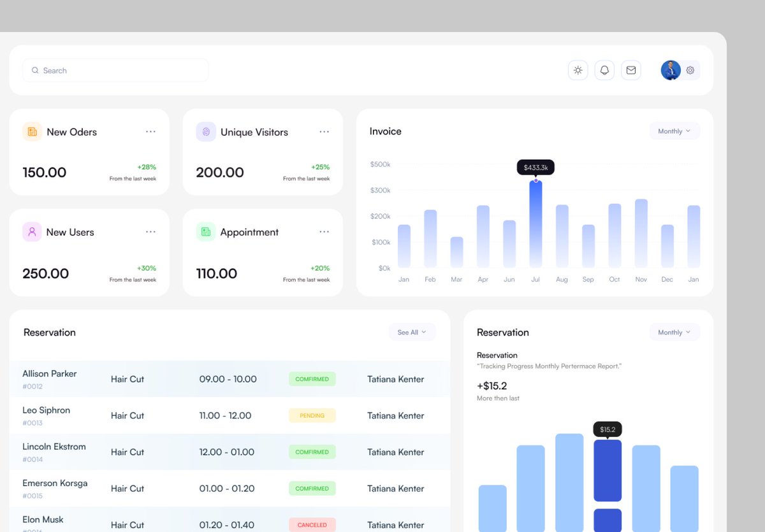Open the Unique Visitors card options menu

(324, 132)
